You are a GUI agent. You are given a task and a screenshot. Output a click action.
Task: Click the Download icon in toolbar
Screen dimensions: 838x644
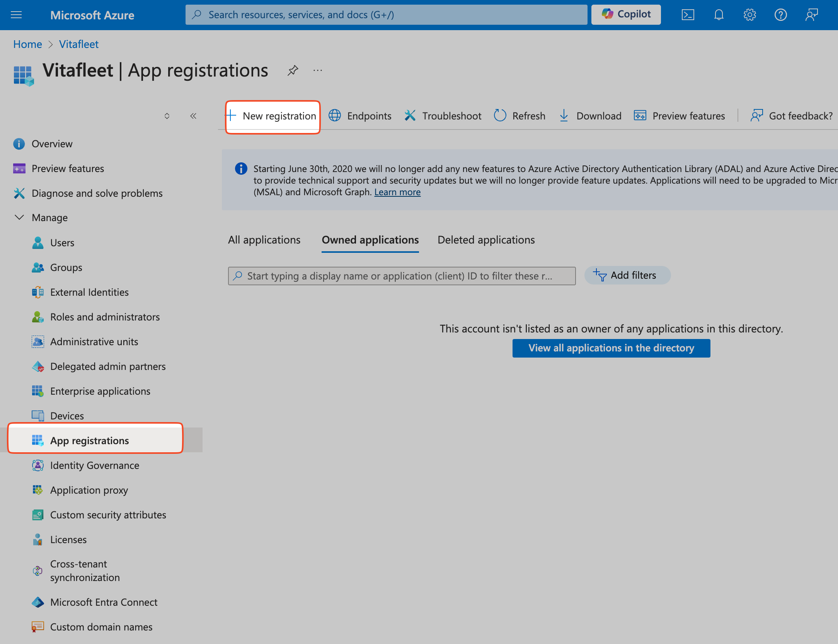[564, 116]
